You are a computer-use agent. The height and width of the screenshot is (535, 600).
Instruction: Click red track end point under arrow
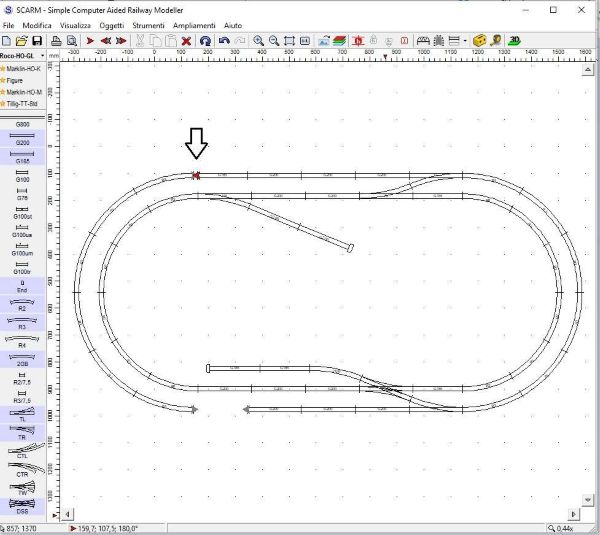196,175
